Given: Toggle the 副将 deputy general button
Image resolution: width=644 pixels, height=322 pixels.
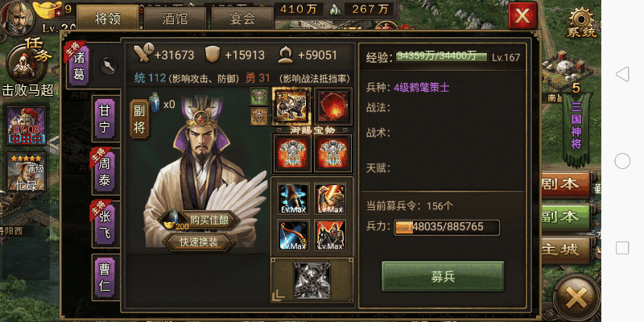Looking at the screenshot, I should tap(139, 118).
